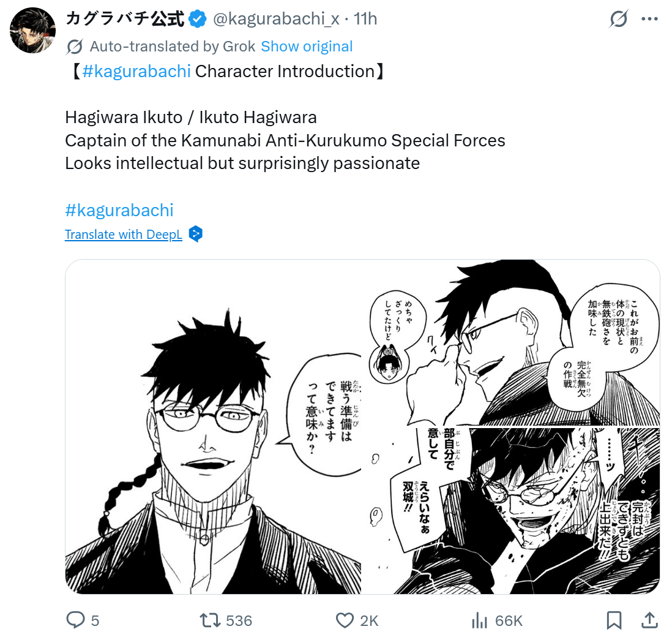The image size is (672, 640).
Task: Click the repost arrows icon
Action: pos(210,620)
